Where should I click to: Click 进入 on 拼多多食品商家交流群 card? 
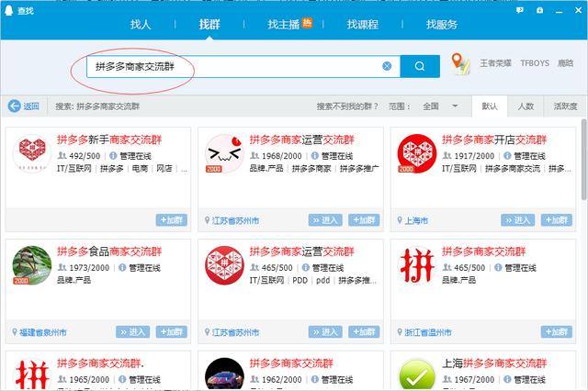(x=132, y=332)
